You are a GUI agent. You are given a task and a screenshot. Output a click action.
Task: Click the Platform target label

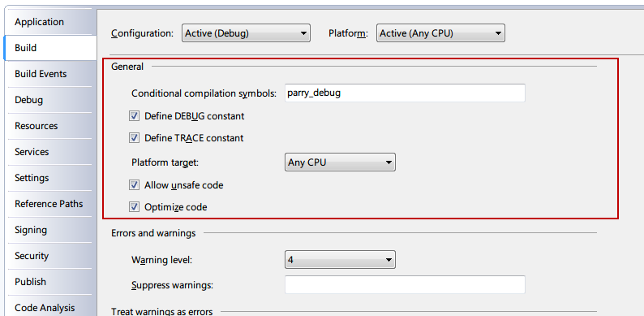[x=165, y=162]
